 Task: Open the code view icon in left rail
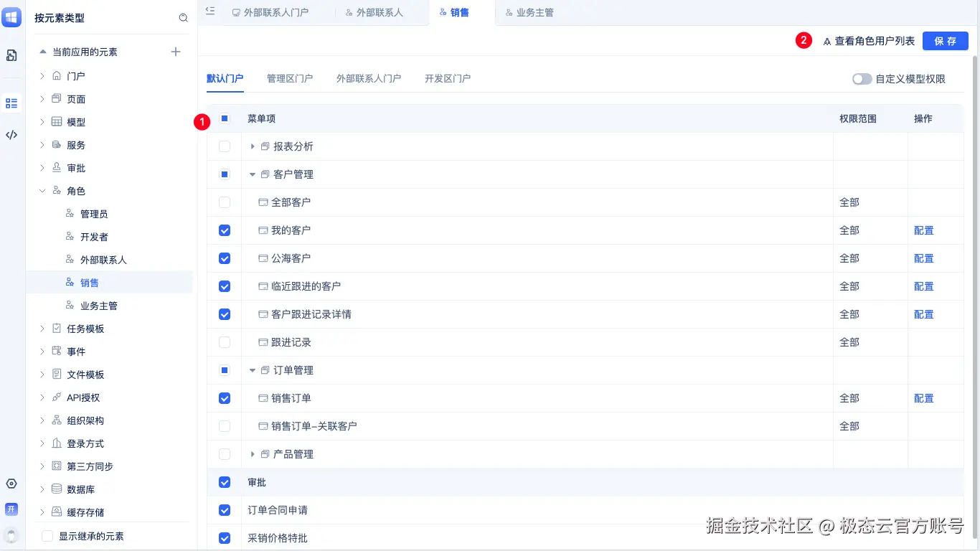pos(11,135)
